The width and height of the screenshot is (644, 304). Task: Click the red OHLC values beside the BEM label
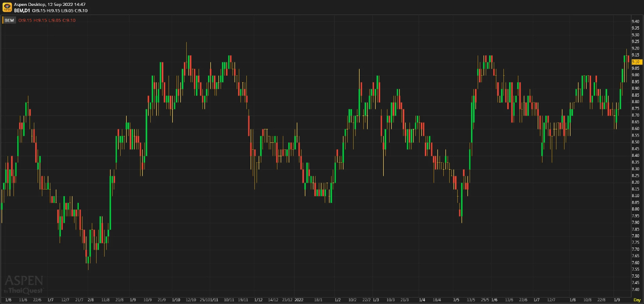pos(47,20)
